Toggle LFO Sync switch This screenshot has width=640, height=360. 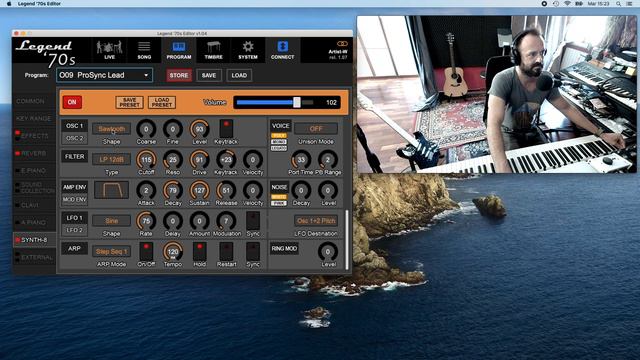[x=253, y=221]
